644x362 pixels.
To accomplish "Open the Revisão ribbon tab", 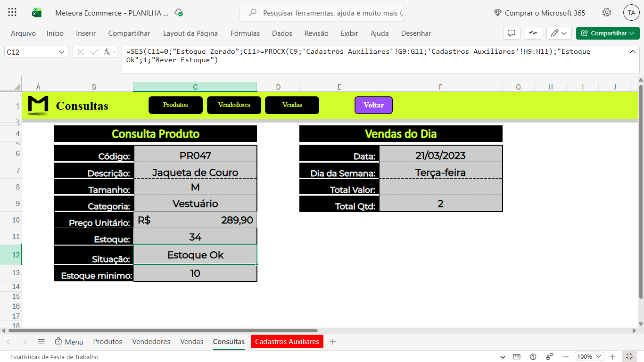I will [x=316, y=33].
